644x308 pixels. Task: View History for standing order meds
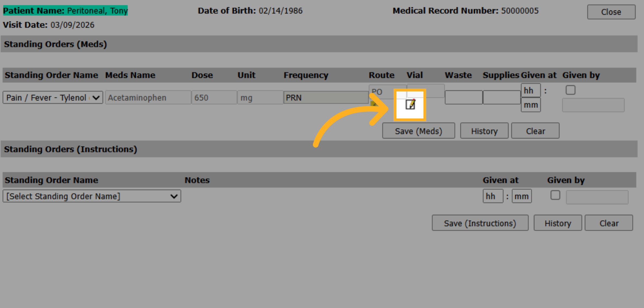pos(484,131)
